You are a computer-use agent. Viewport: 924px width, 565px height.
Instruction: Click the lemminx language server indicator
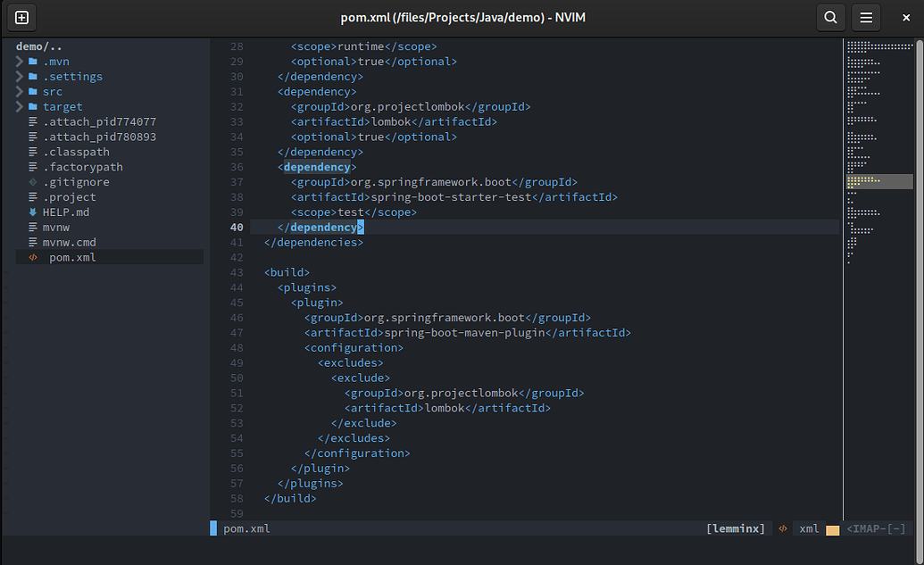click(736, 528)
